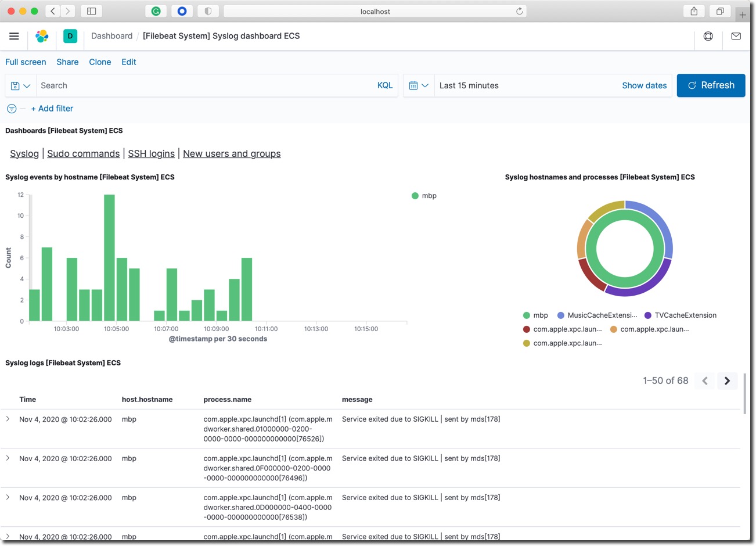This screenshot has width=756, height=546.
Task: Click Last 15 minutes time range
Action: 469,85
